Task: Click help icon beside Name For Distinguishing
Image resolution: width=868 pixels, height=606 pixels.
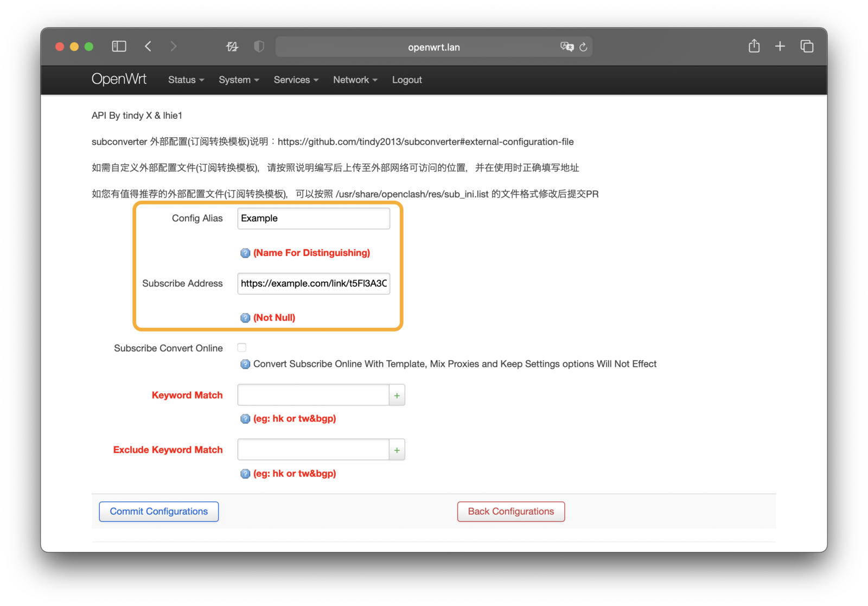Action: point(245,253)
